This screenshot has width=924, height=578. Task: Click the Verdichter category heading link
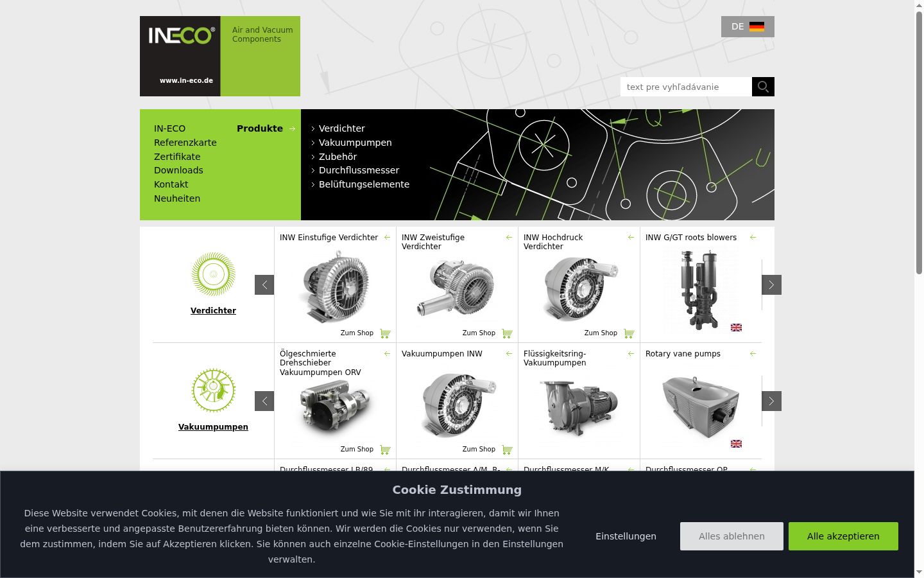213,311
